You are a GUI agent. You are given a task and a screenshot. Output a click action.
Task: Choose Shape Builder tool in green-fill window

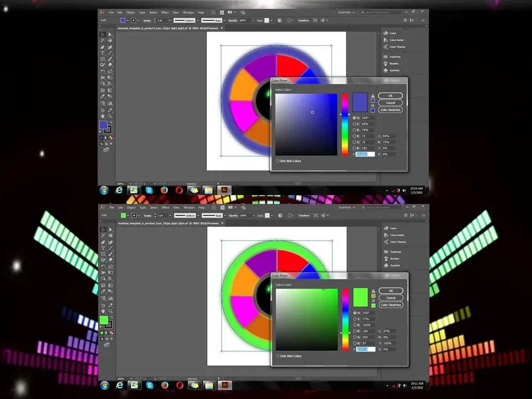(x=104, y=279)
